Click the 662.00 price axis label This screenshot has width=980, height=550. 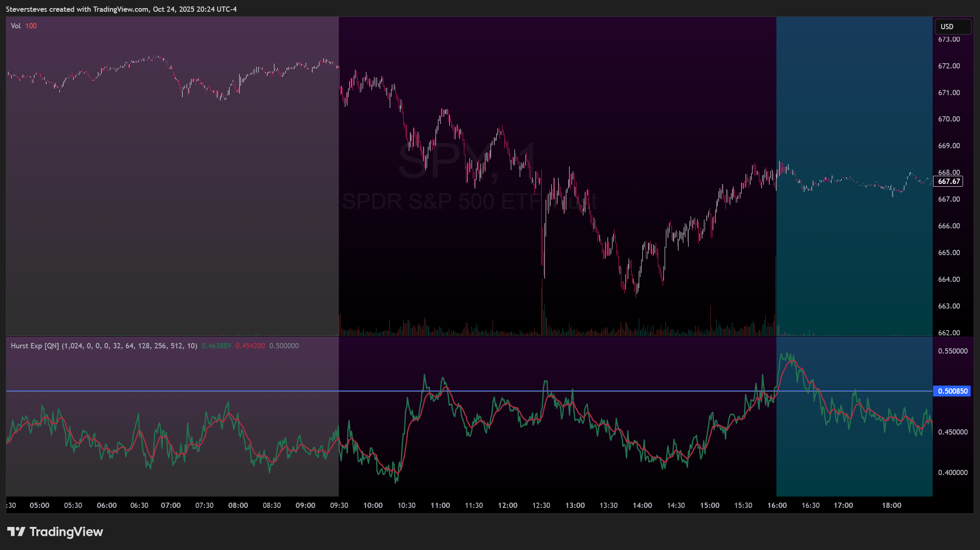coord(949,333)
